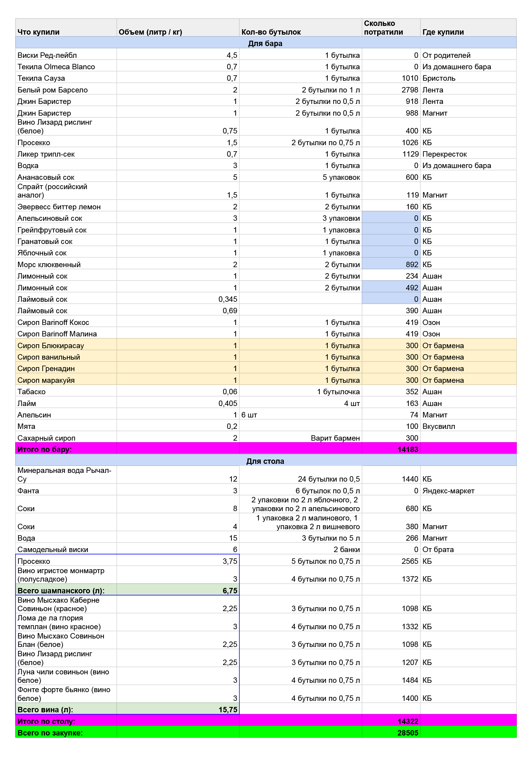Click the 'Вкусвилл' store cell
This screenshot has width=532, height=762.
(468, 426)
